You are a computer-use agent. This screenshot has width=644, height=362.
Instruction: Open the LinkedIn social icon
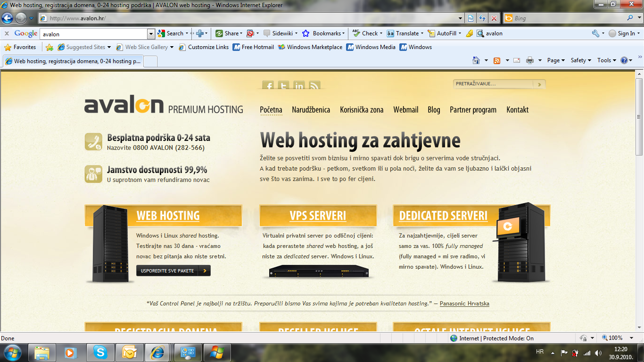tap(299, 86)
